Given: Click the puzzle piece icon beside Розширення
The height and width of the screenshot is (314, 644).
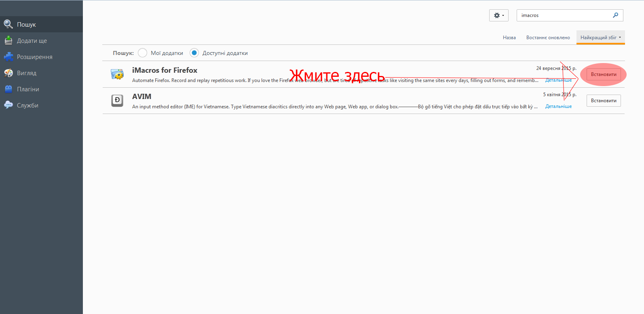Looking at the screenshot, I should (8, 57).
